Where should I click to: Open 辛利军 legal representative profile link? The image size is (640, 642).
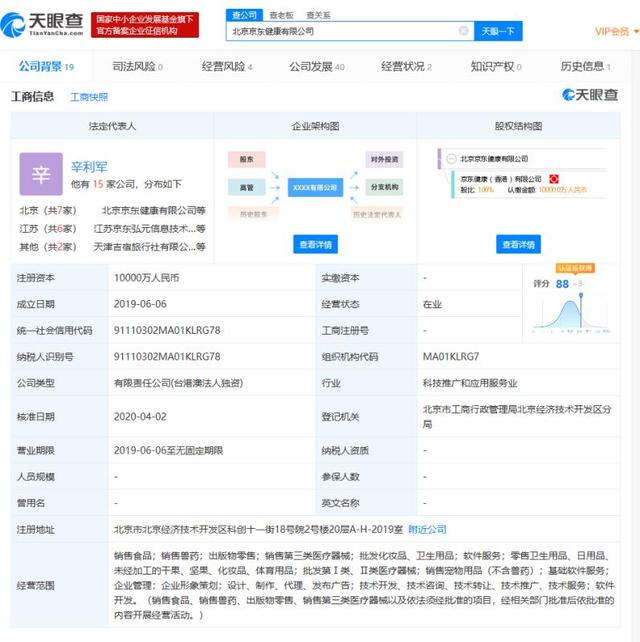click(x=89, y=167)
